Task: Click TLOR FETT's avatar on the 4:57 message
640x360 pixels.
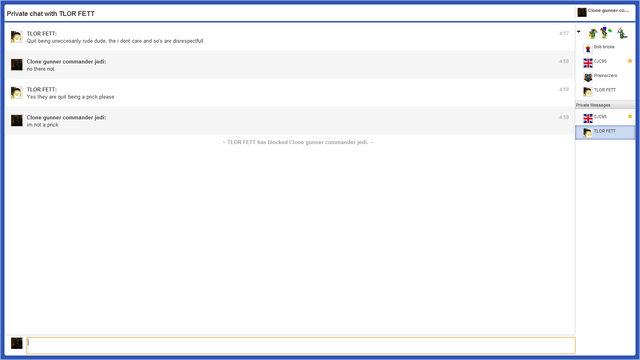Action: [16, 37]
